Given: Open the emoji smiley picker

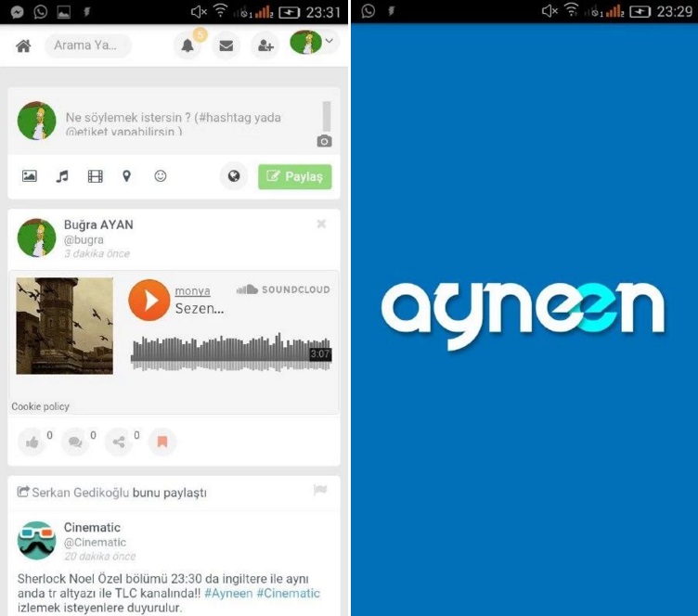Looking at the screenshot, I should coord(161,176).
